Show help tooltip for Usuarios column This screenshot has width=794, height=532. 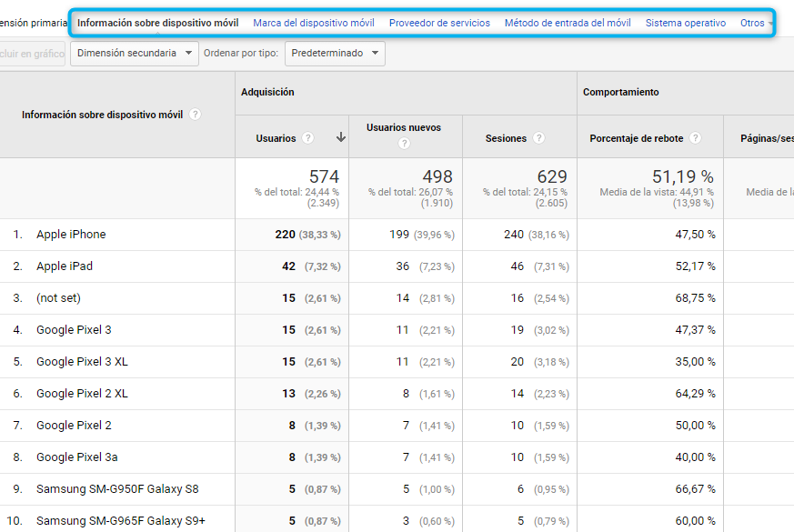[308, 137]
